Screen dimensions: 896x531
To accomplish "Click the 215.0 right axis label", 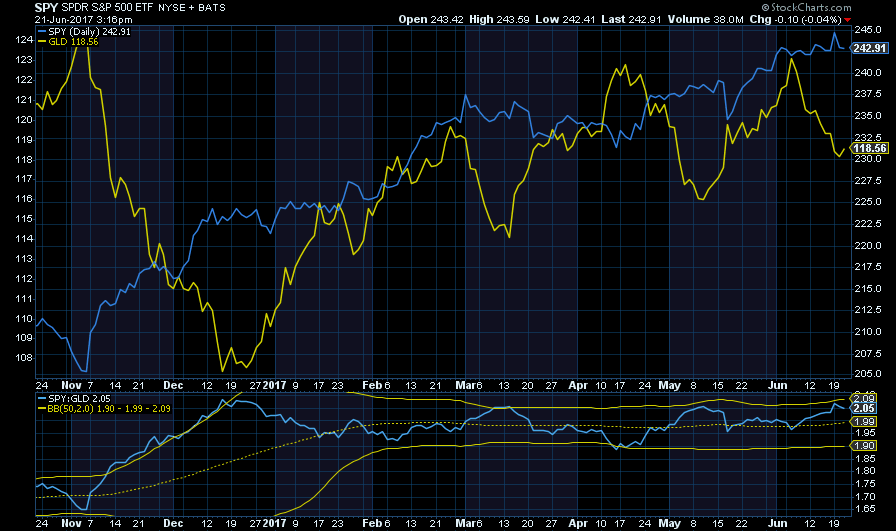I will pyautogui.click(x=867, y=289).
